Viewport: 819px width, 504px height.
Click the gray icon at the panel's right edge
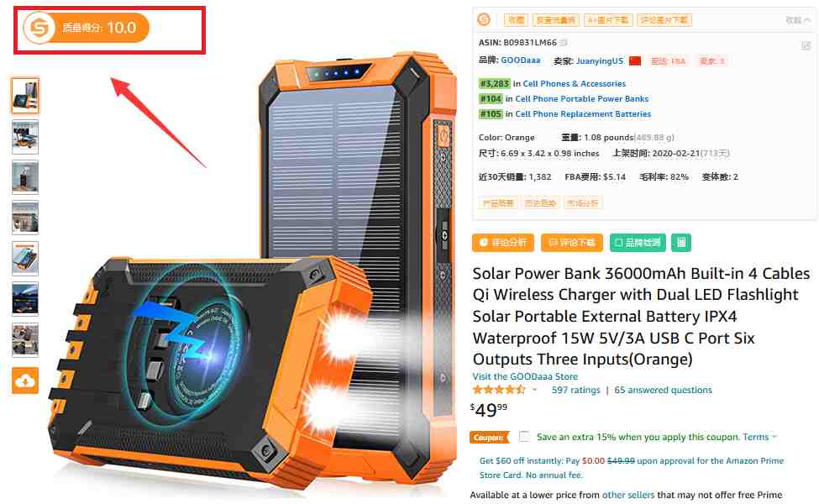(806, 46)
